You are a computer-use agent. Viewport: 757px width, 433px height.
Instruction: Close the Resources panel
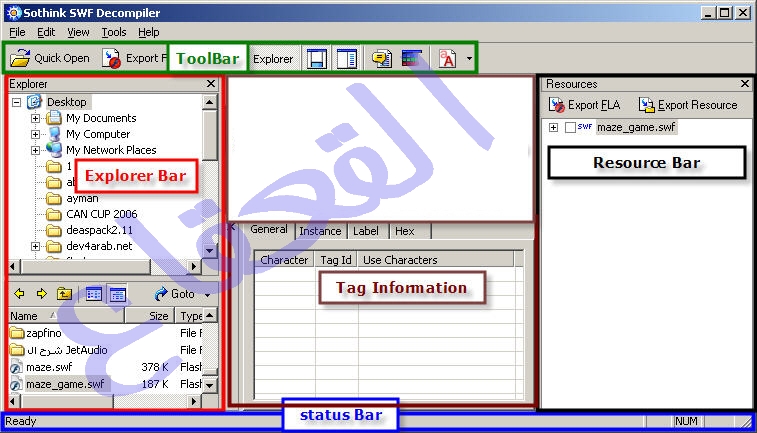pyautogui.click(x=744, y=84)
